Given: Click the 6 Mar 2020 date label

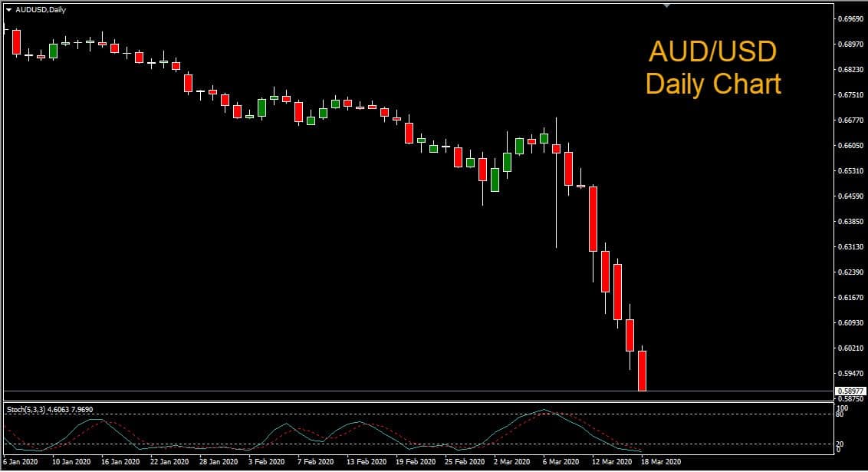Looking at the screenshot, I should pyautogui.click(x=561, y=463).
